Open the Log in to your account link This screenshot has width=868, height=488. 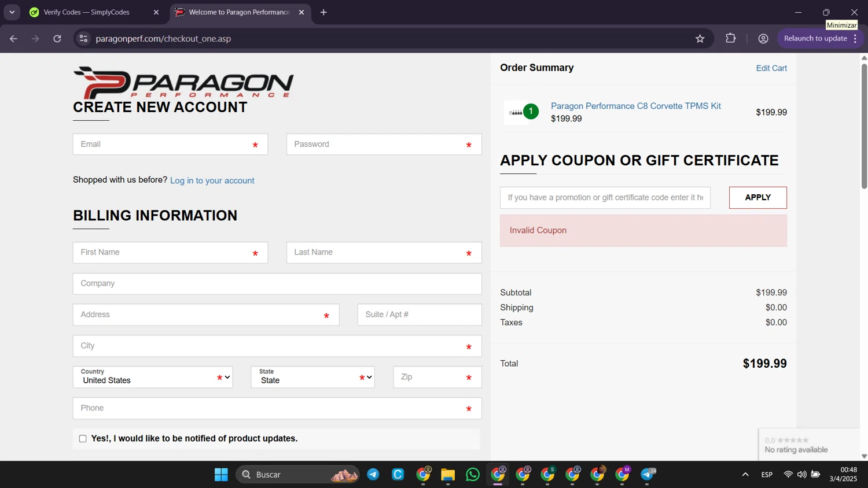[212, 180]
